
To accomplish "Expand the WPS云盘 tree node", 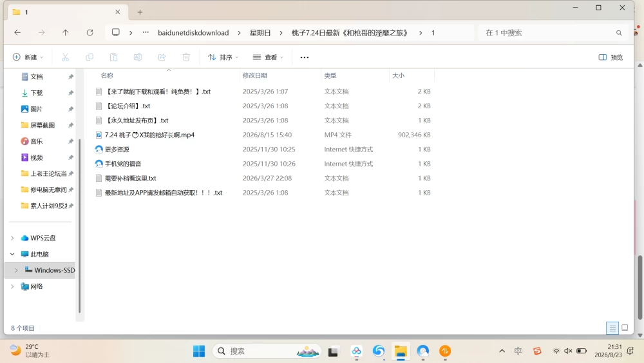I will point(12,238).
